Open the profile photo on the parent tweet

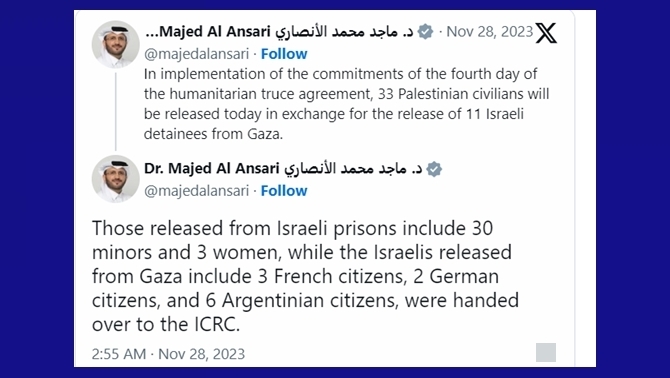pos(115,44)
